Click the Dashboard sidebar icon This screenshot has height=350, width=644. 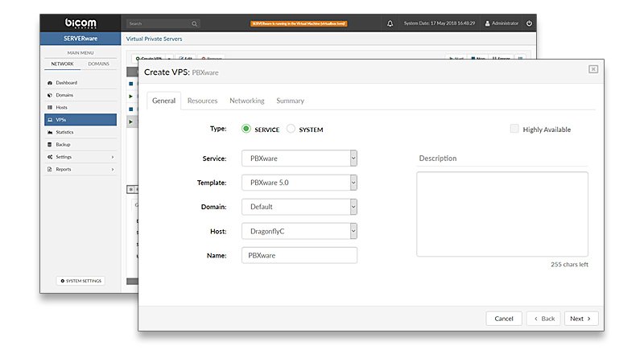pyautogui.click(x=50, y=83)
